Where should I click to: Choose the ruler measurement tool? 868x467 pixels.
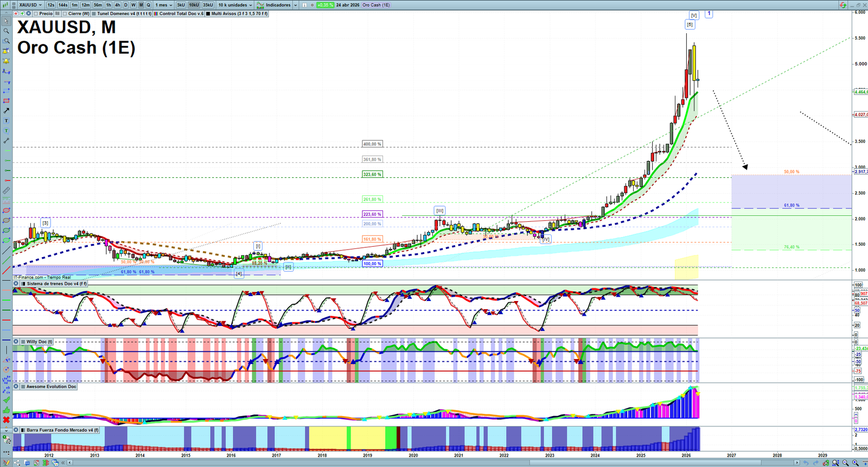point(7,190)
